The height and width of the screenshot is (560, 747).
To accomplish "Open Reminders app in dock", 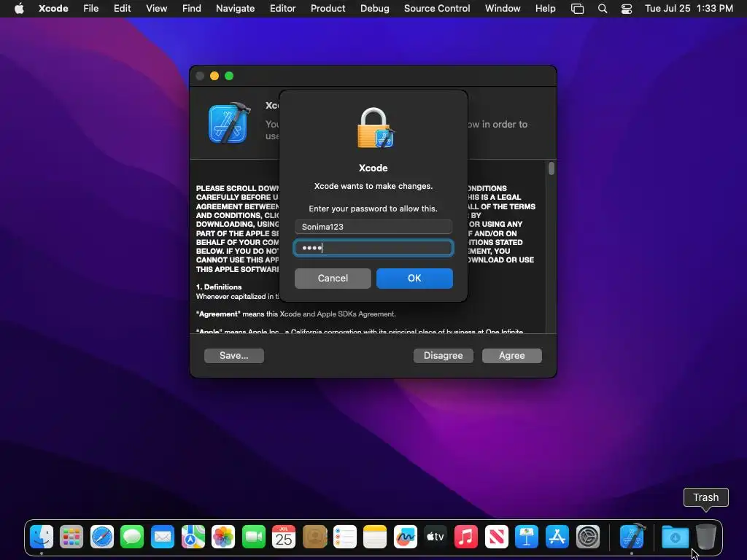I will pyautogui.click(x=344, y=537).
